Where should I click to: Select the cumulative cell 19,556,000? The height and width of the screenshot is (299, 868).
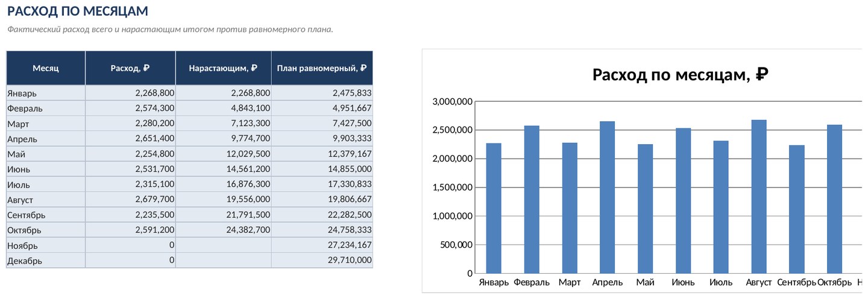(223, 200)
